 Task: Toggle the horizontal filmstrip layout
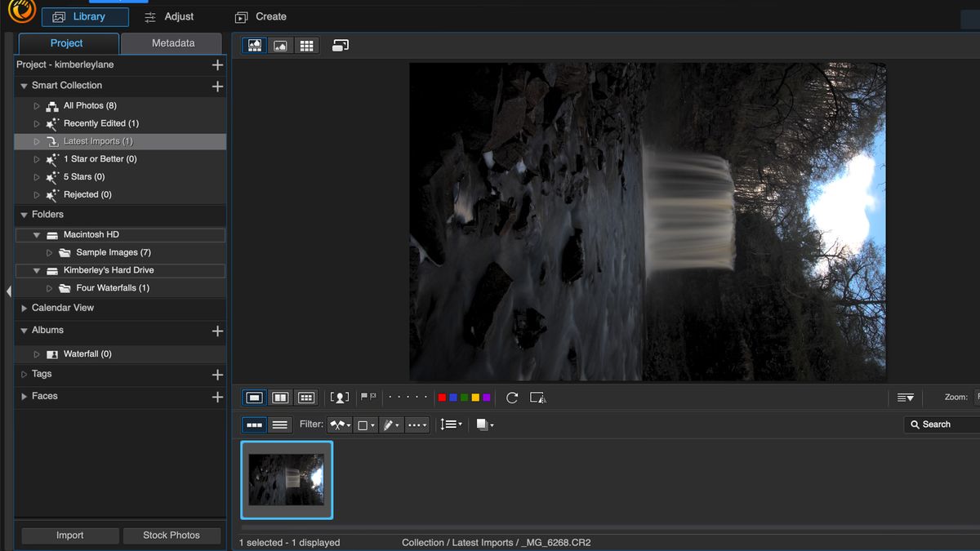click(x=254, y=424)
